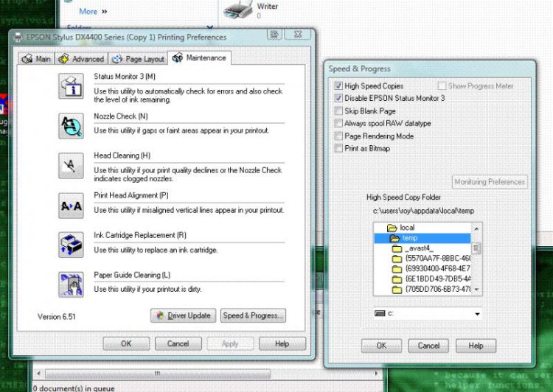
Task: Select folder starting with {6E1BDD49
Action: point(431,279)
